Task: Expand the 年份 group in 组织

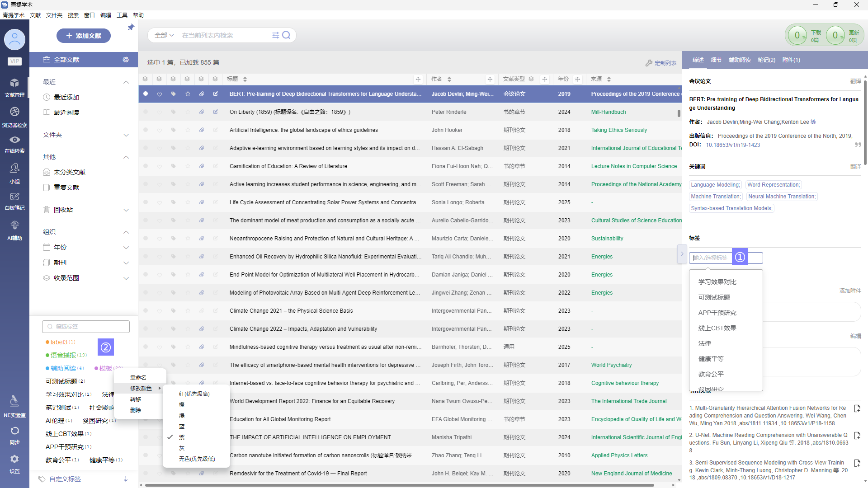Action: [x=126, y=248]
